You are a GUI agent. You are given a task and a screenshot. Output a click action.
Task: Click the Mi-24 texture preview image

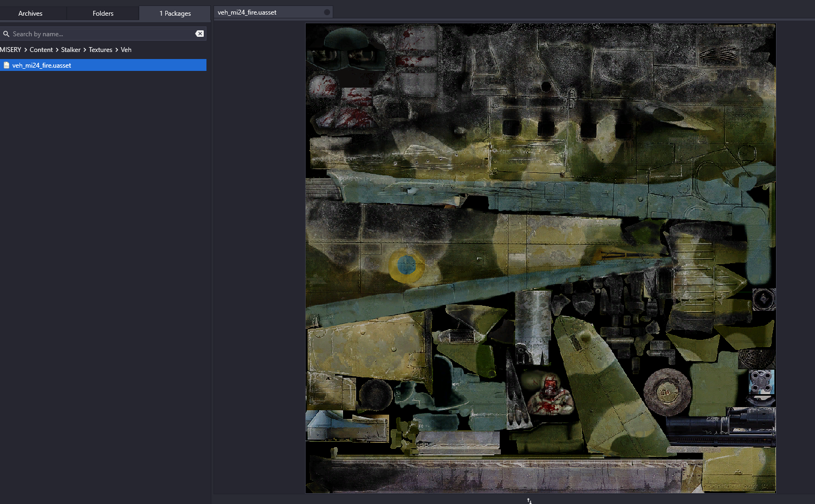click(x=540, y=258)
